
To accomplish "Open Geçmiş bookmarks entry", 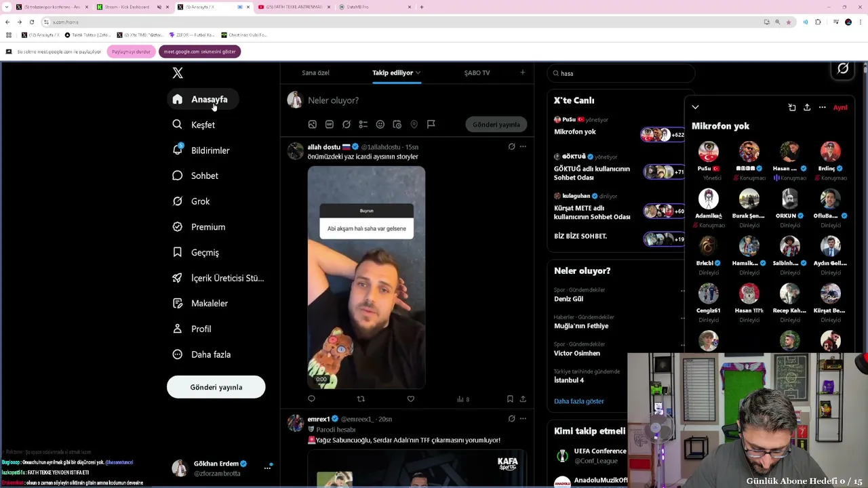I will coord(196,252).
